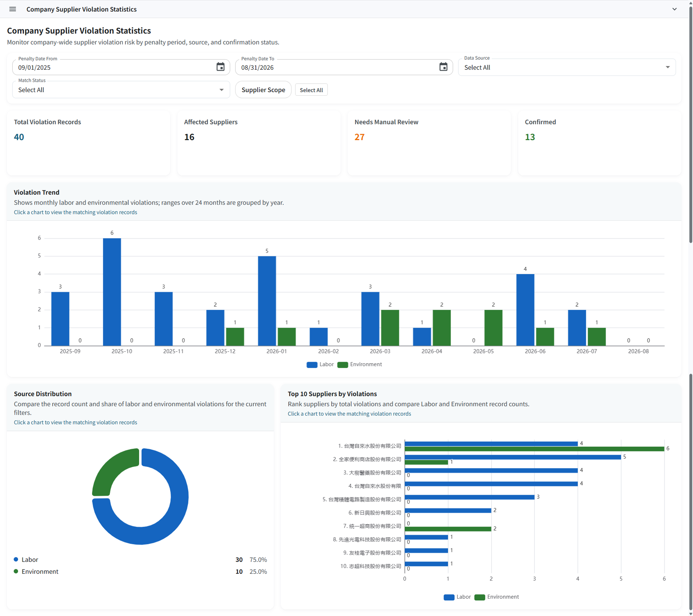
Task: Click the 2026-08 x-axis month label
Action: click(638, 351)
